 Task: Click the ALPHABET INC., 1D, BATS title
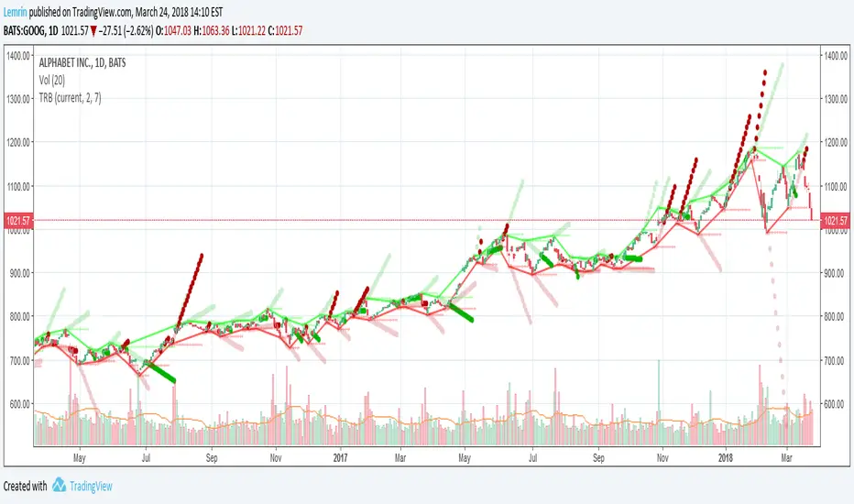point(82,62)
